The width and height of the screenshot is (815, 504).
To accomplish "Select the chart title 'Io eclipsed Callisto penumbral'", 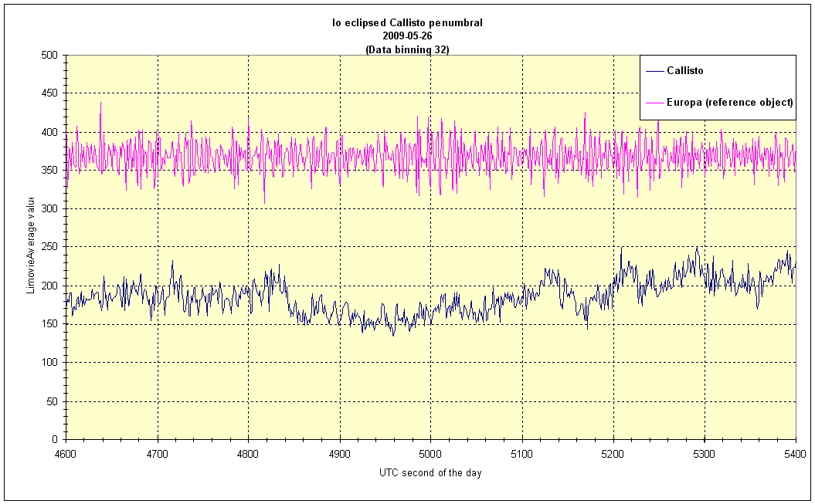I will coord(408,23).
